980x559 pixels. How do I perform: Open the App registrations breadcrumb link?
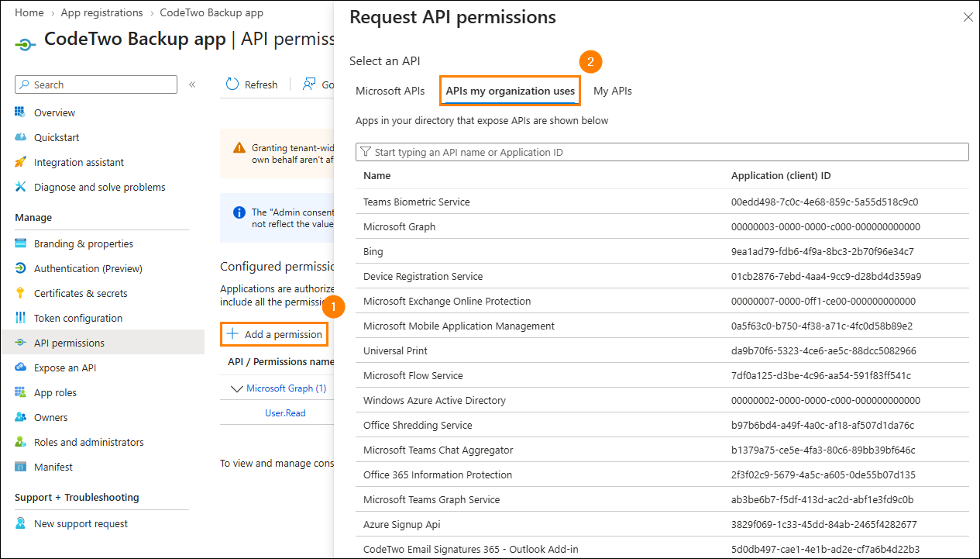(101, 12)
